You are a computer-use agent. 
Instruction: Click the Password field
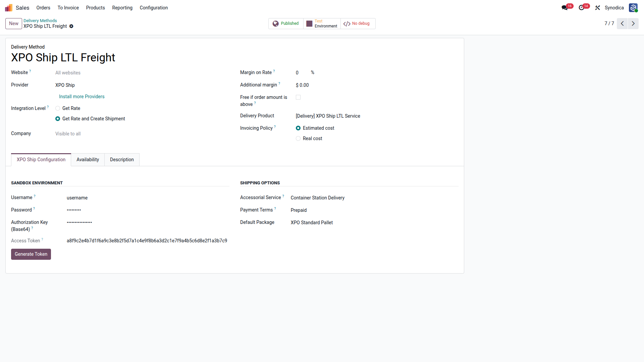pos(148,210)
